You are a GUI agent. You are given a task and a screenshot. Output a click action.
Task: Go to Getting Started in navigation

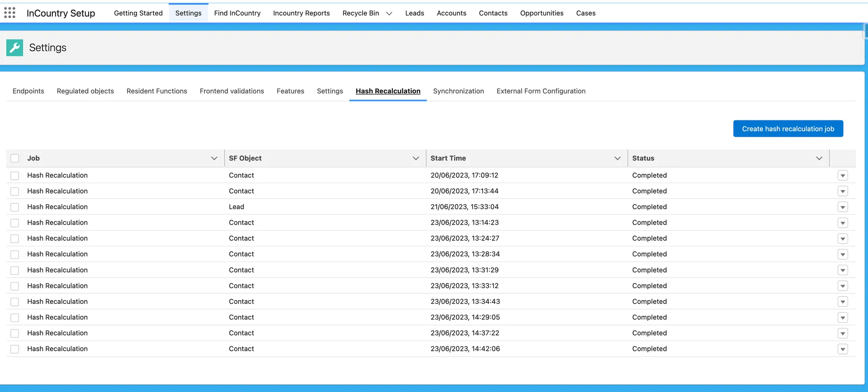(x=138, y=13)
